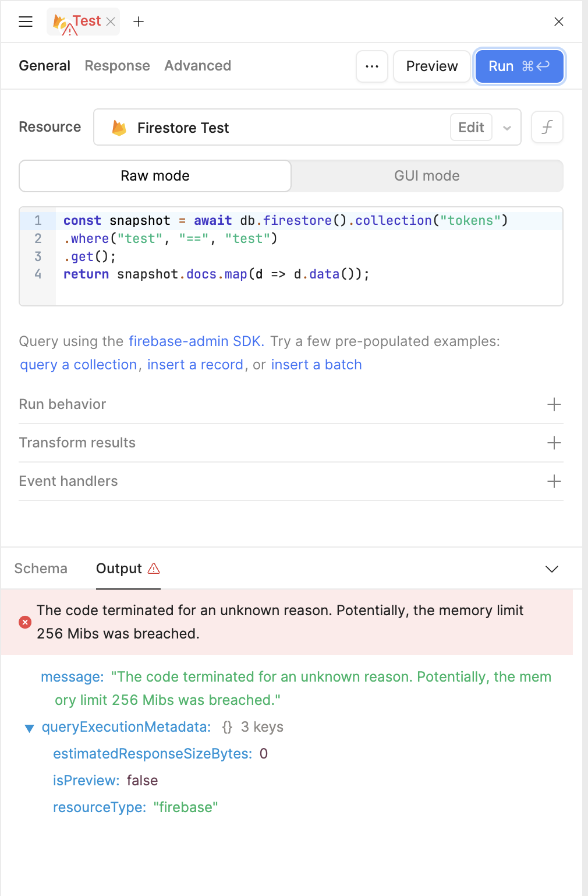The image size is (588, 896).
Task: Open the three-dots more options menu
Action: pos(372,66)
